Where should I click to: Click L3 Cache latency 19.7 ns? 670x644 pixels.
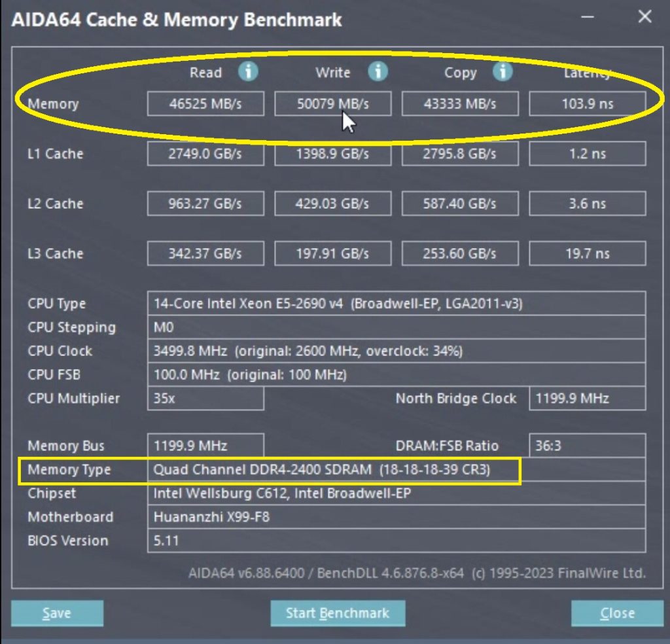[x=588, y=253]
